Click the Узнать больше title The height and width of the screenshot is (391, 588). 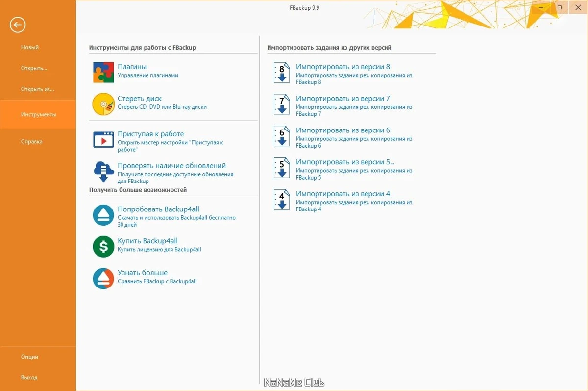(143, 273)
